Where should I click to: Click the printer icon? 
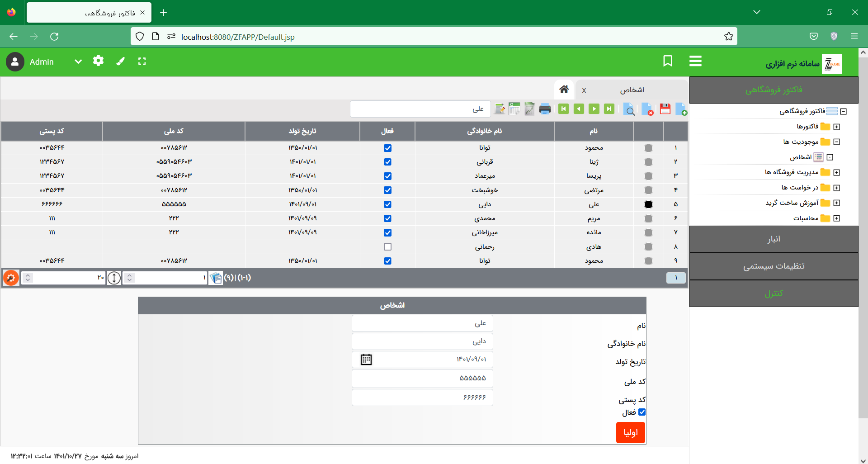(545, 109)
